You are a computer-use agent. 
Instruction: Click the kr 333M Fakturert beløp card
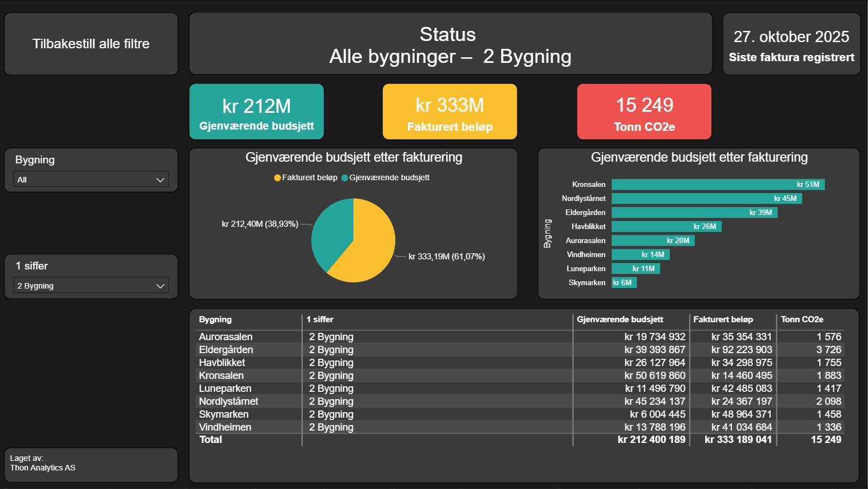tap(449, 112)
